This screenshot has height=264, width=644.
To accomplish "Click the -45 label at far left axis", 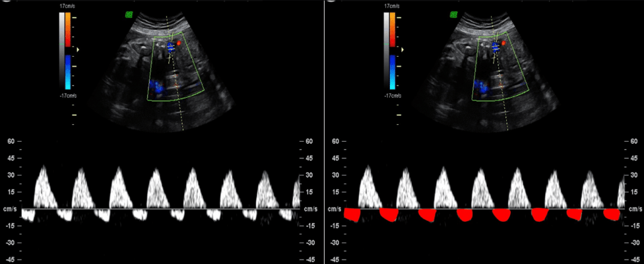I will tap(9, 259).
